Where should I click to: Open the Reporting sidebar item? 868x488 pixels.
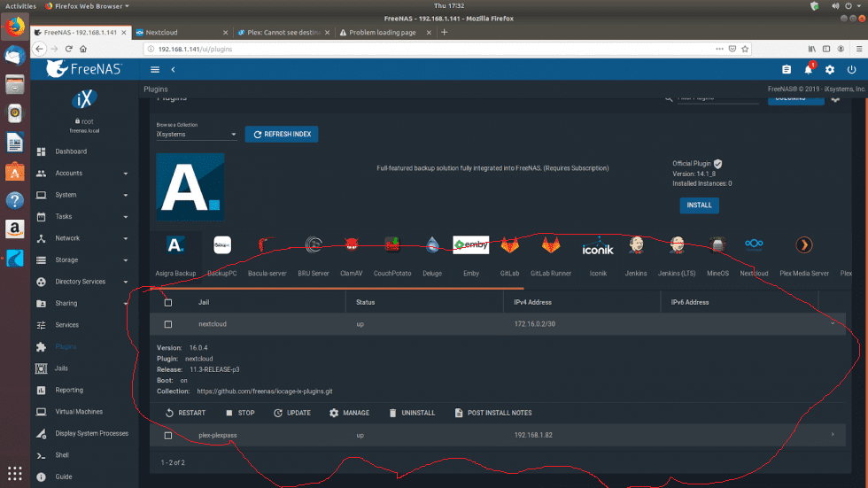[83, 390]
